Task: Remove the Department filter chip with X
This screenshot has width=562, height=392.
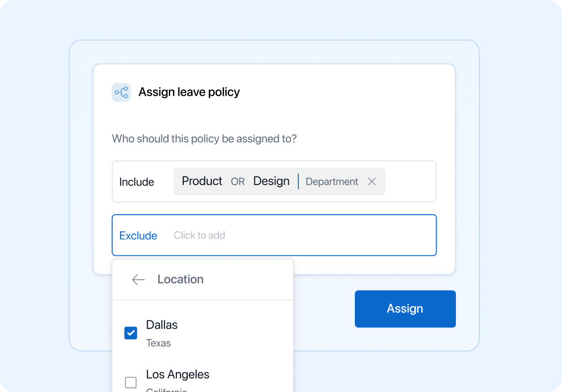Action: (x=372, y=181)
